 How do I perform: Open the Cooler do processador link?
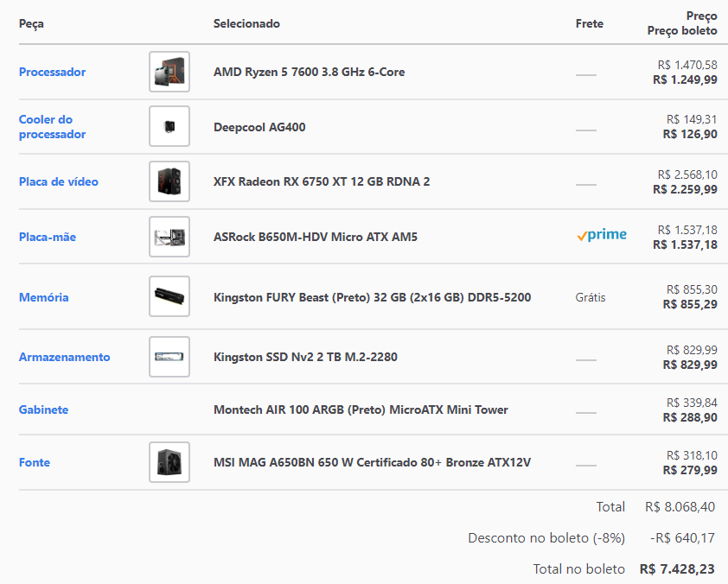point(52,127)
